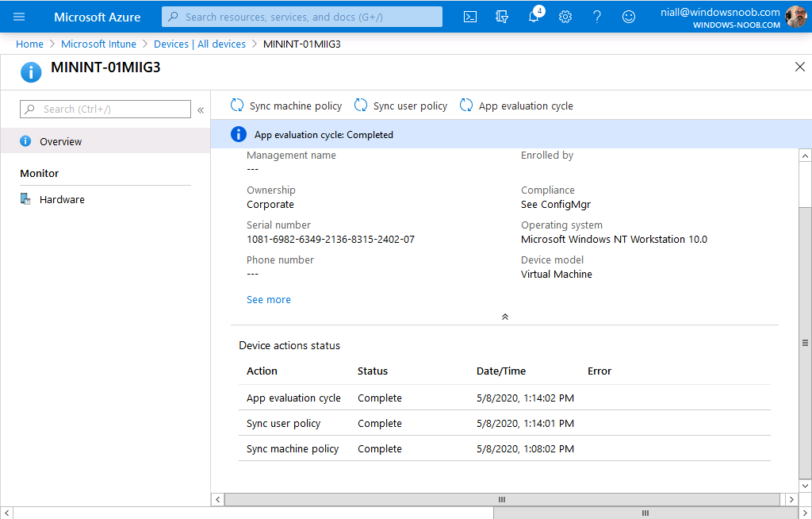The image size is (812, 519).
Task: Open the notifications bell
Action: tap(534, 17)
